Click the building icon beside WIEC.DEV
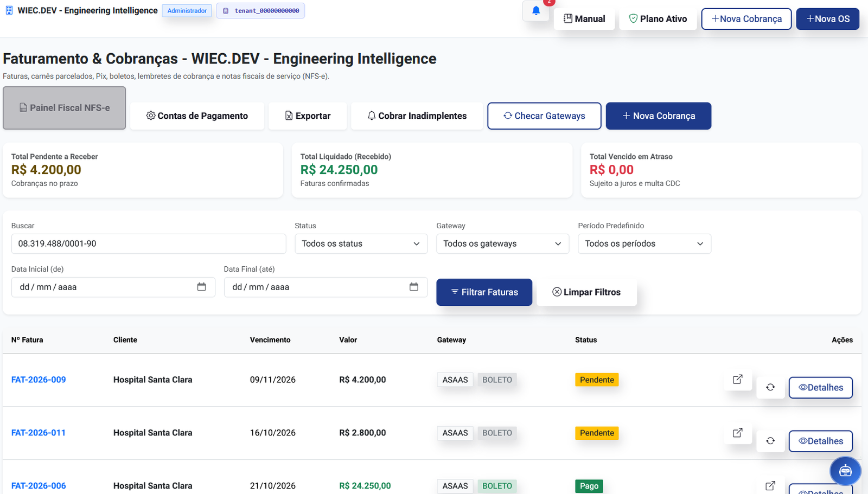868x494 pixels. point(9,10)
